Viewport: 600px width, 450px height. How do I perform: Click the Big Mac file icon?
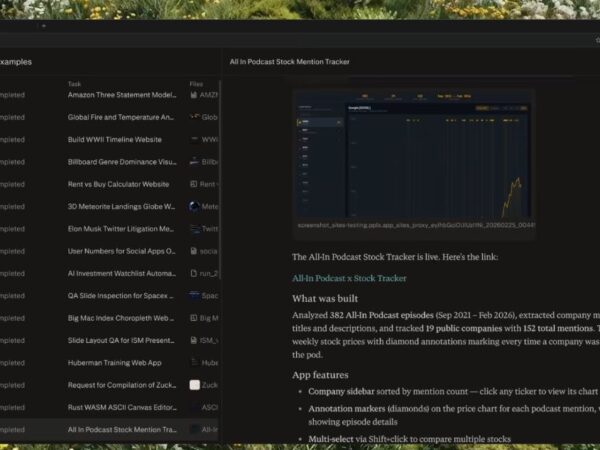point(194,318)
